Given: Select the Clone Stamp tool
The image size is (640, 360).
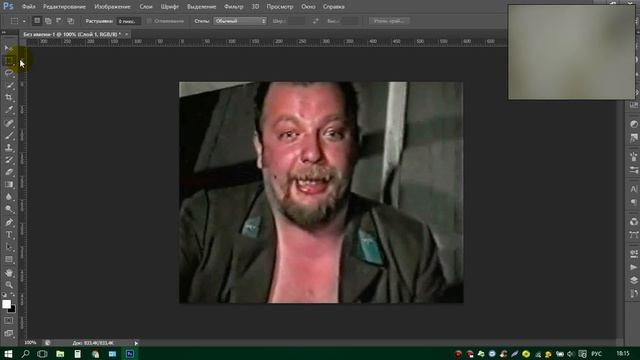Looking at the screenshot, I should (x=9, y=147).
